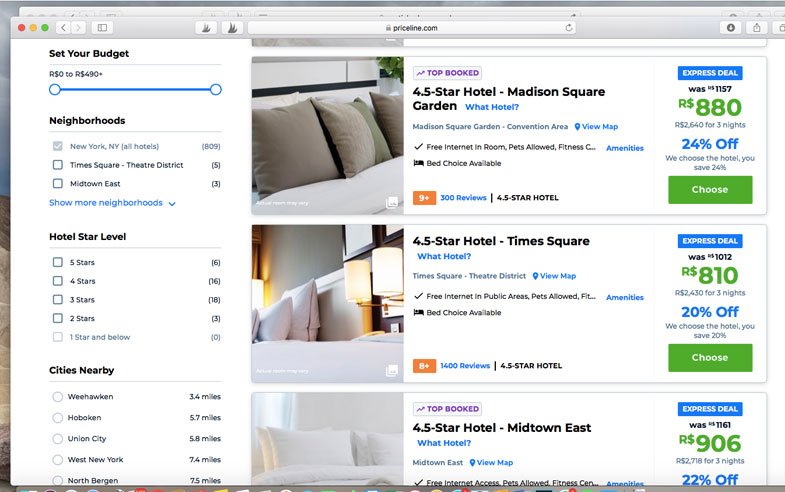Open Amenities for Times Square hotel
The image size is (785, 492).
625,297
